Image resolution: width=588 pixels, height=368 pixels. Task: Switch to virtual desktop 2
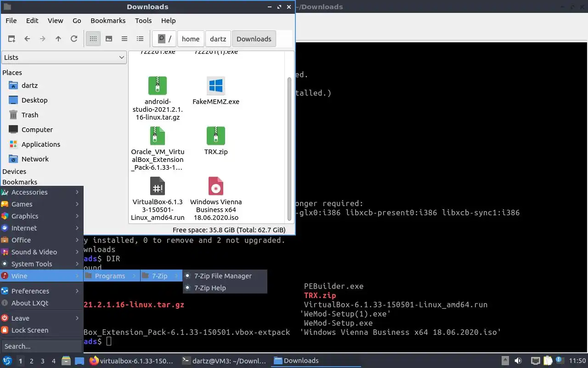(x=32, y=361)
